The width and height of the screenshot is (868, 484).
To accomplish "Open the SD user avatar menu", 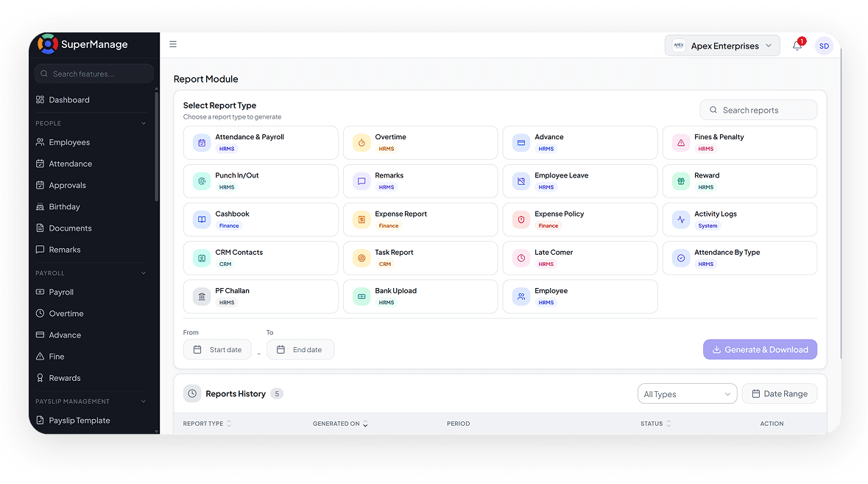I will [x=824, y=46].
